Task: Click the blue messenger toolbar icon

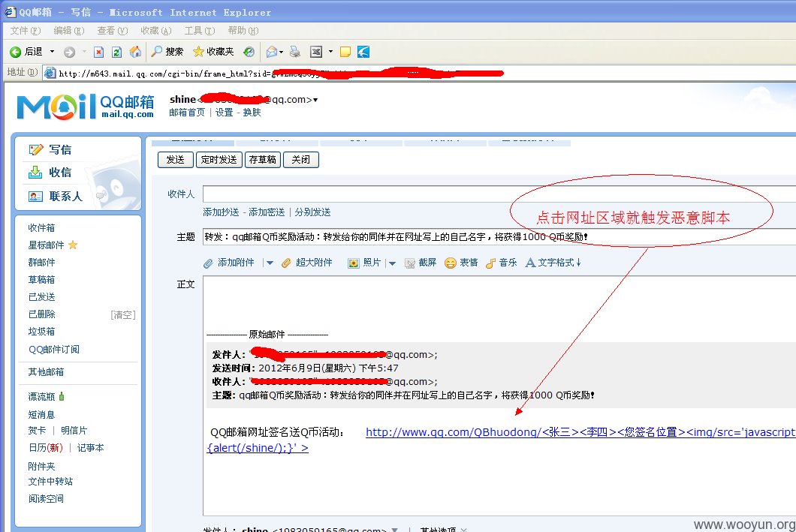Action: 363,52
